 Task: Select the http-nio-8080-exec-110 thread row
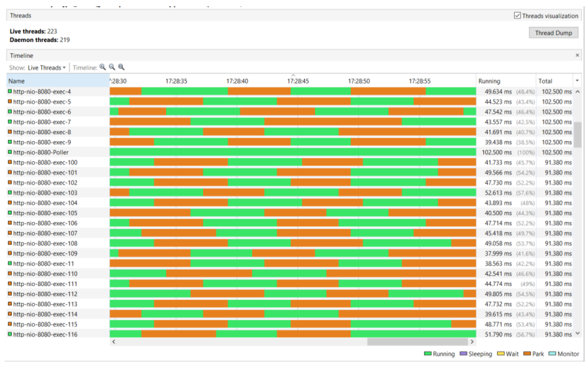click(45, 274)
